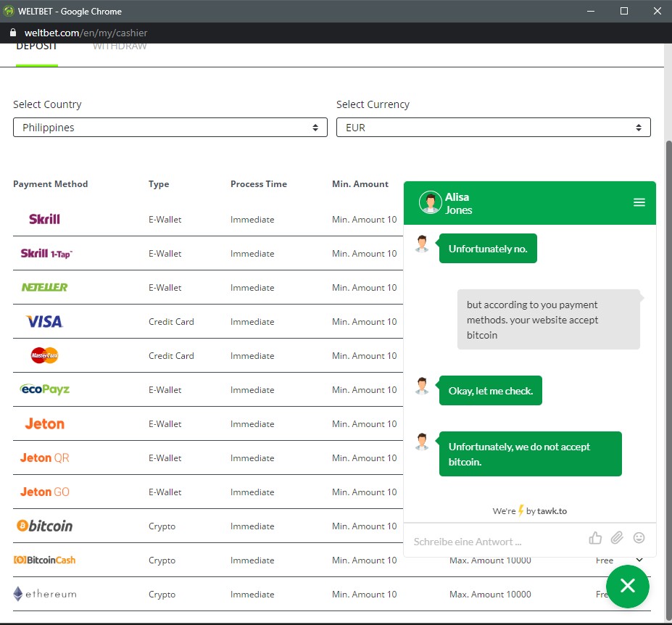672x625 pixels.
Task: Maximize the Chrome window
Action: point(624,11)
